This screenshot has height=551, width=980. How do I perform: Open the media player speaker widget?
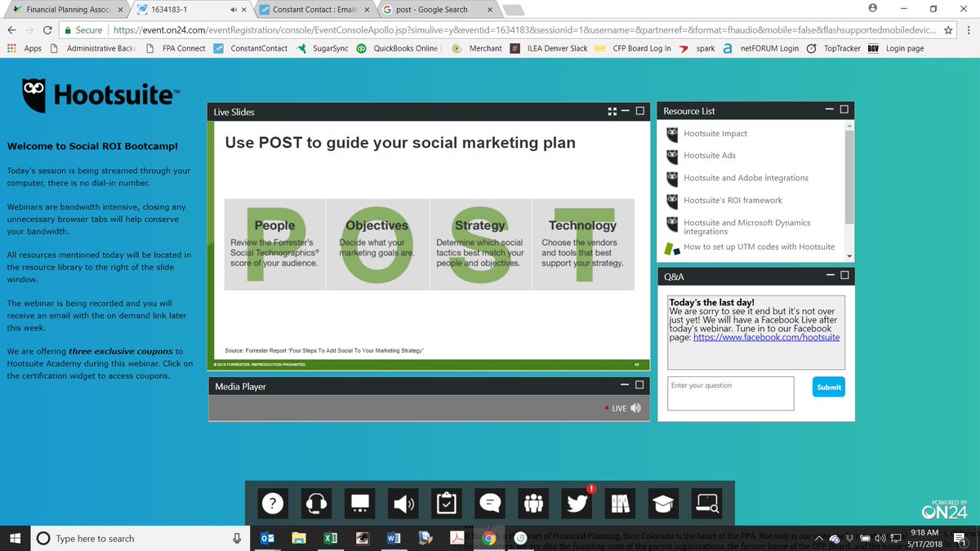(403, 504)
